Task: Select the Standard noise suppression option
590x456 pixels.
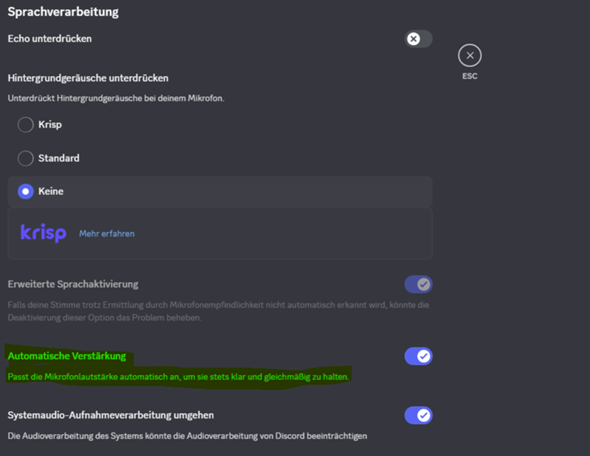Action: (x=26, y=158)
